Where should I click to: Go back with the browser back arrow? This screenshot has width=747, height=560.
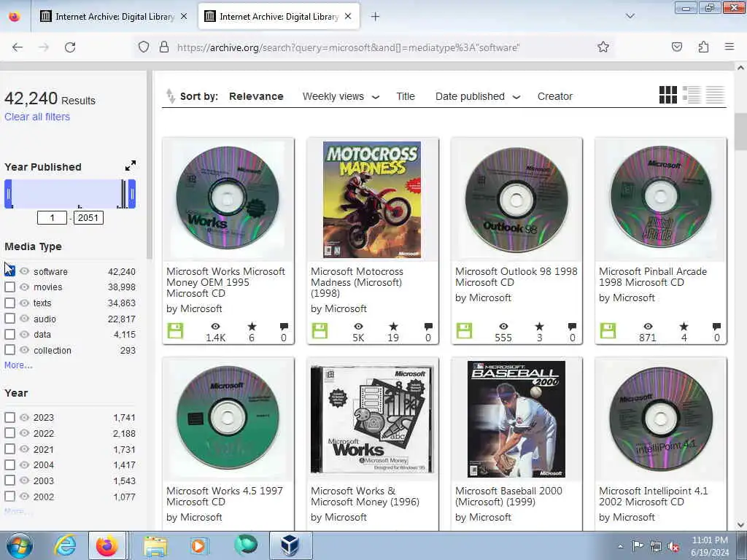coord(18,47)
